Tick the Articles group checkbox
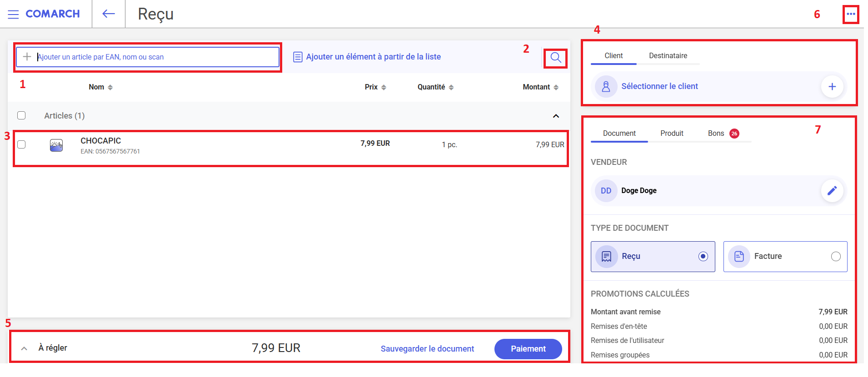868x377 pixels. (21, 115)
